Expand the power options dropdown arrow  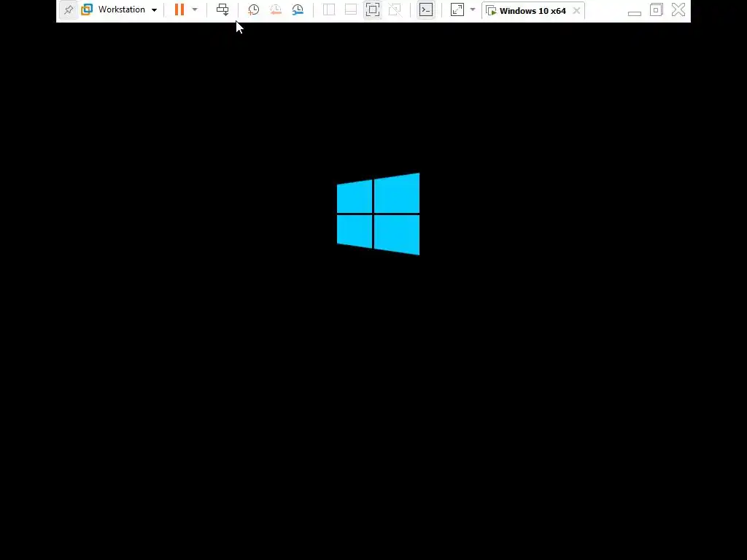click(x=195, y=9)
